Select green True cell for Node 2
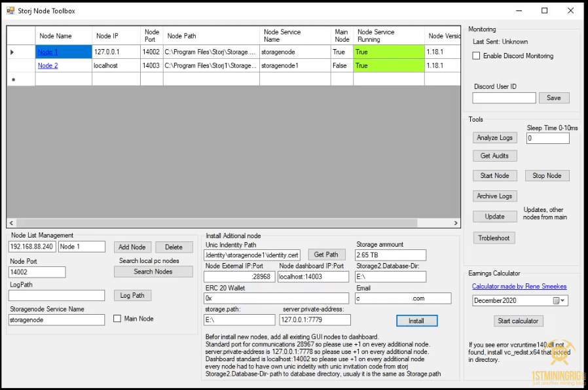The height and width of the screenshot is (390, 588). pos(389,65)
